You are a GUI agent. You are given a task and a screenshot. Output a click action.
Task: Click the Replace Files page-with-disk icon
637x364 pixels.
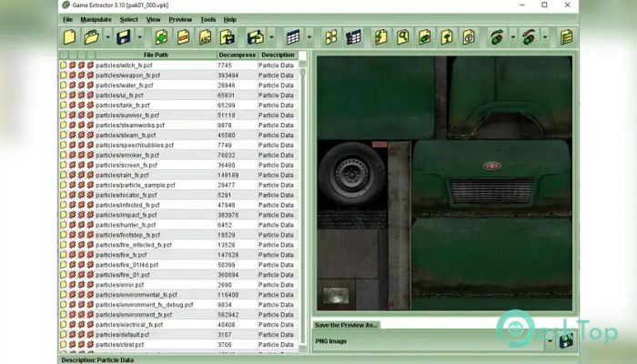pos(227,37)
